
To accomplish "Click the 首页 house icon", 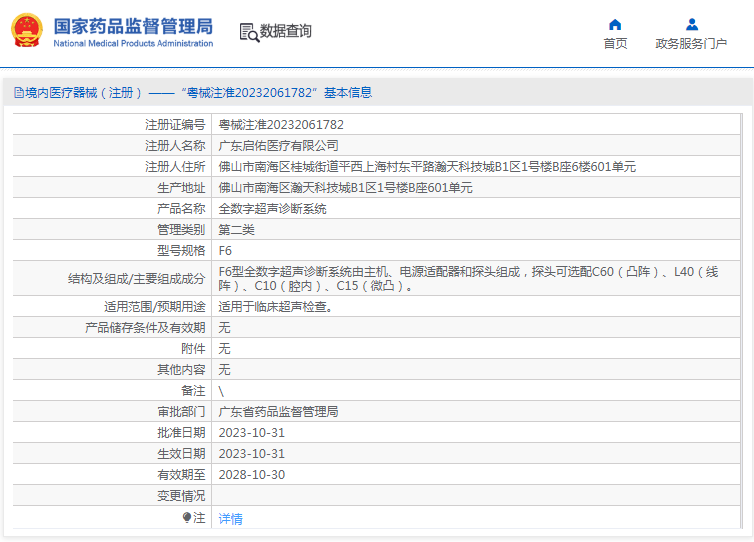I will pos(615,24).
